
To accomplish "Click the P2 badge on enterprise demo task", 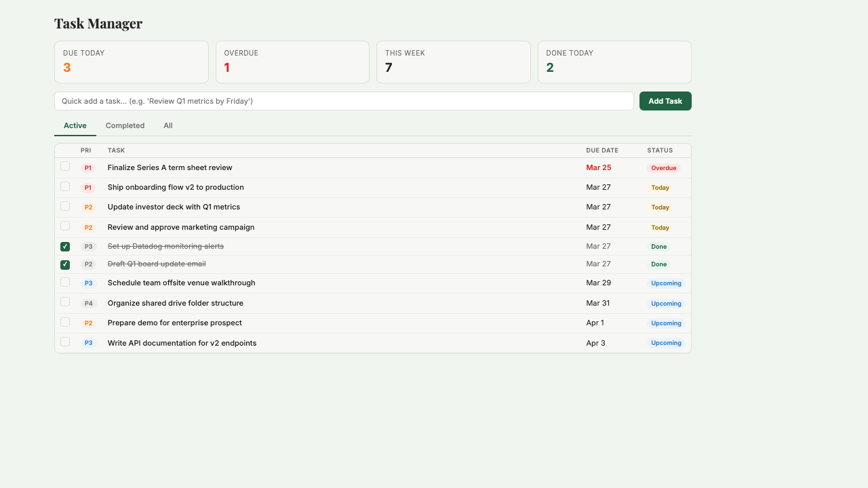I will (x=88, y=323).
